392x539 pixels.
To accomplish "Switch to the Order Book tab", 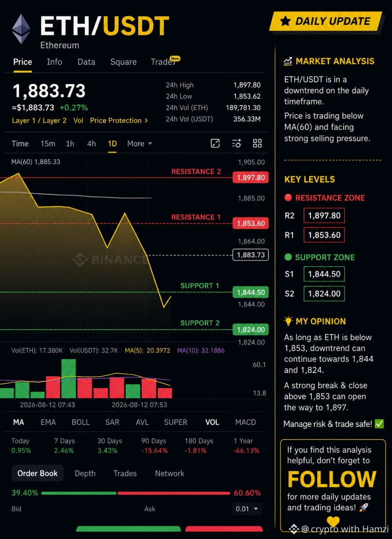I will tap(38, 474).
